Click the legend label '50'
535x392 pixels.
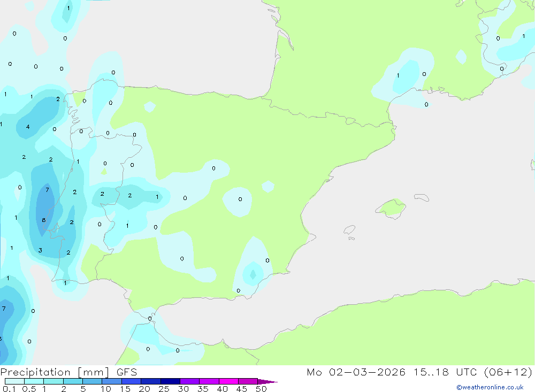tap(261, 389)
